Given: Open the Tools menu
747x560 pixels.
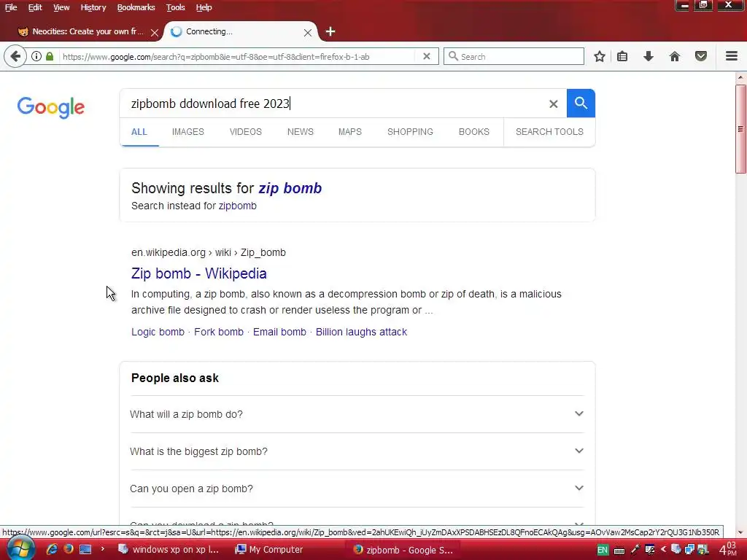Looking at the screenshot, I should (175, 7).
